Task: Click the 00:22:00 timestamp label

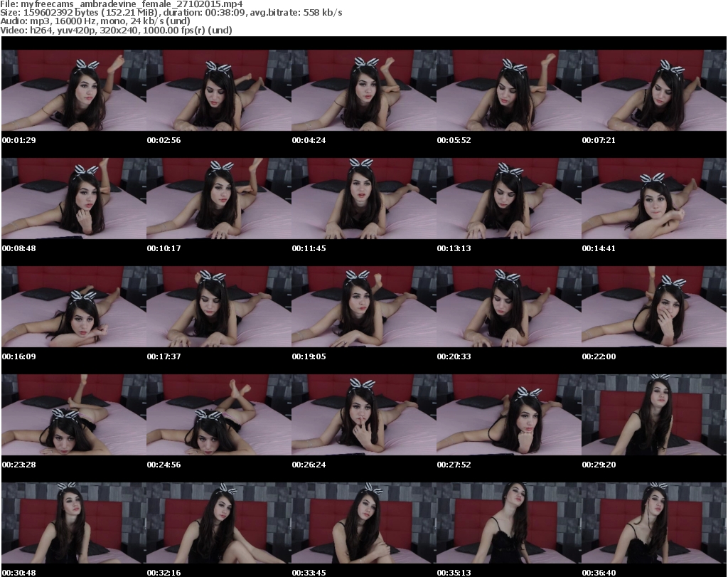Action: [599, 356]
